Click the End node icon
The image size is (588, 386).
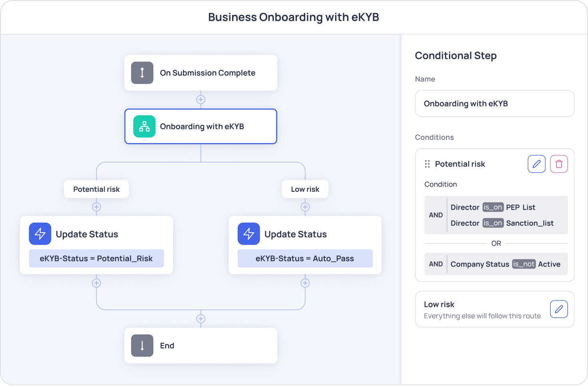[x=142, y=346]
